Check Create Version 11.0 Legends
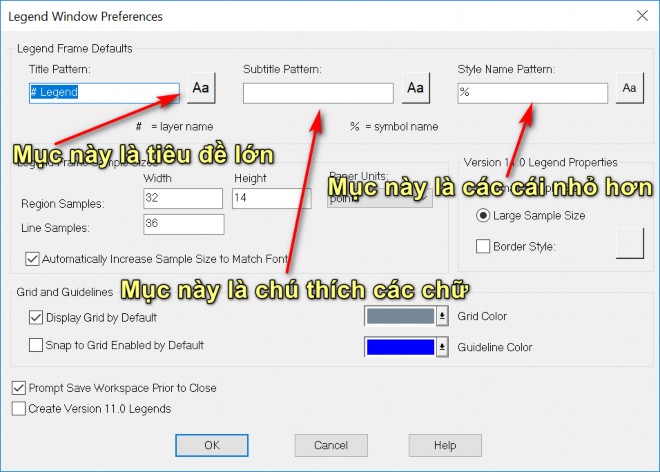 19,408
